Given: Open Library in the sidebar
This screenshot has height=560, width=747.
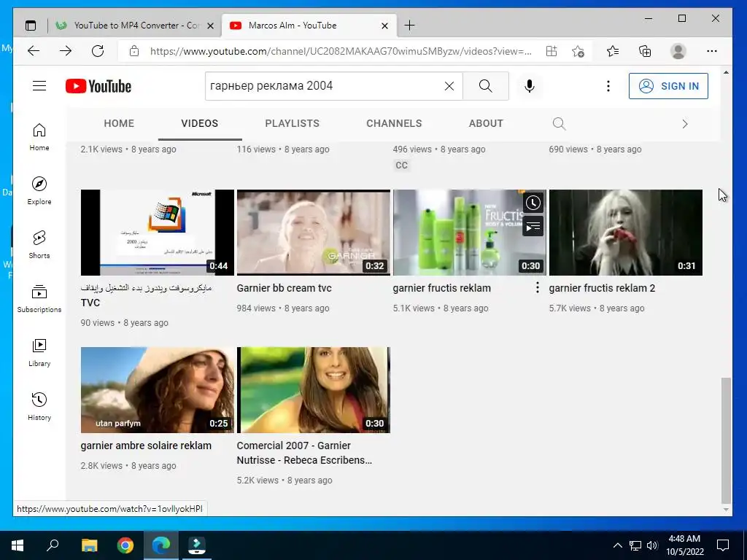Looking at the screenshot, I should tap(39, 352).
